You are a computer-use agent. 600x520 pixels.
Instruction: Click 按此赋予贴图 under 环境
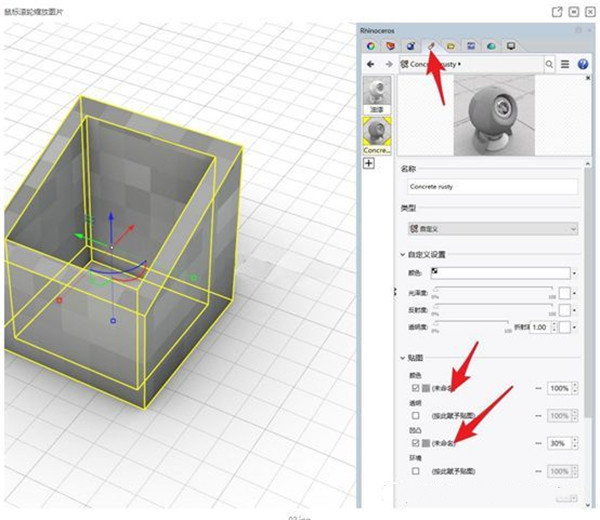pyautogui.click(x=453, y=471)
